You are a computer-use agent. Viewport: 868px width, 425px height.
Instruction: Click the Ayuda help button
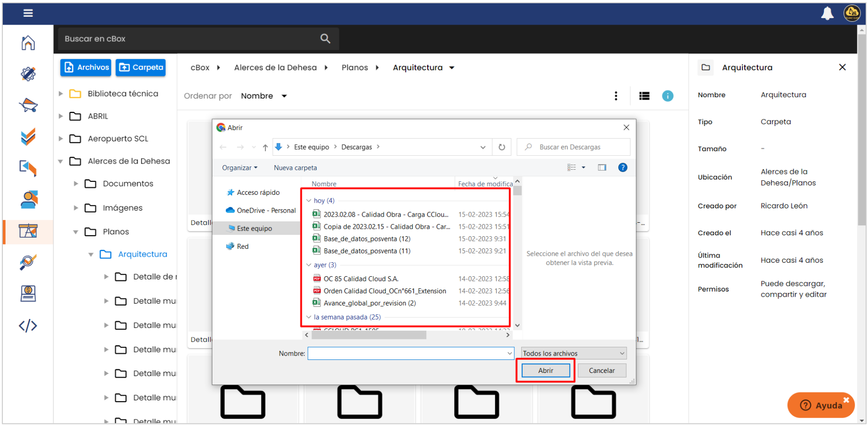click(821, 405)
